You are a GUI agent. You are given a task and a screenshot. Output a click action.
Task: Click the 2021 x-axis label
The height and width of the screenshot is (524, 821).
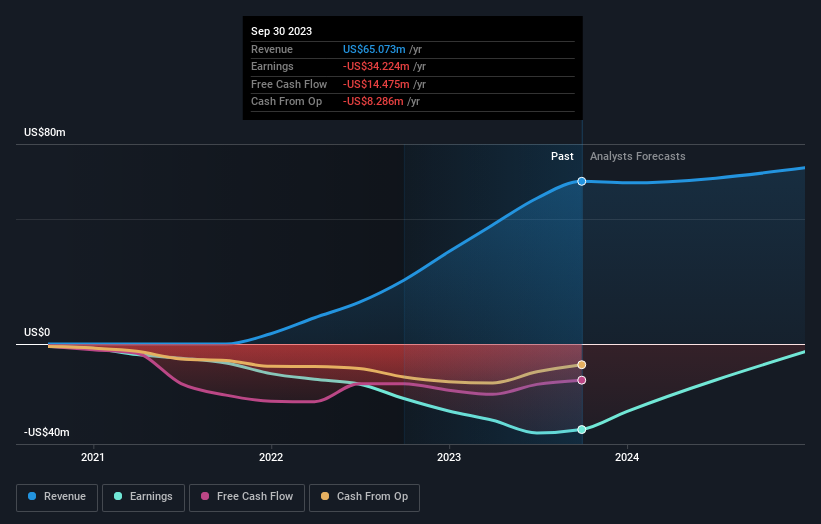[x=93, y=458]
